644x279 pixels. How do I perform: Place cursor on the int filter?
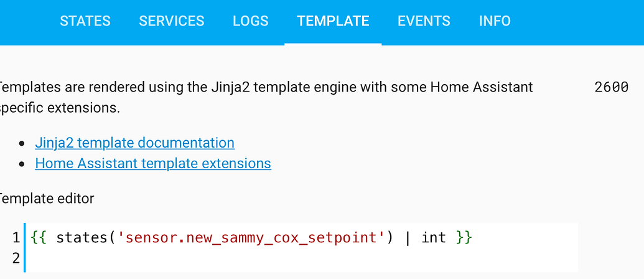[434, 238]
